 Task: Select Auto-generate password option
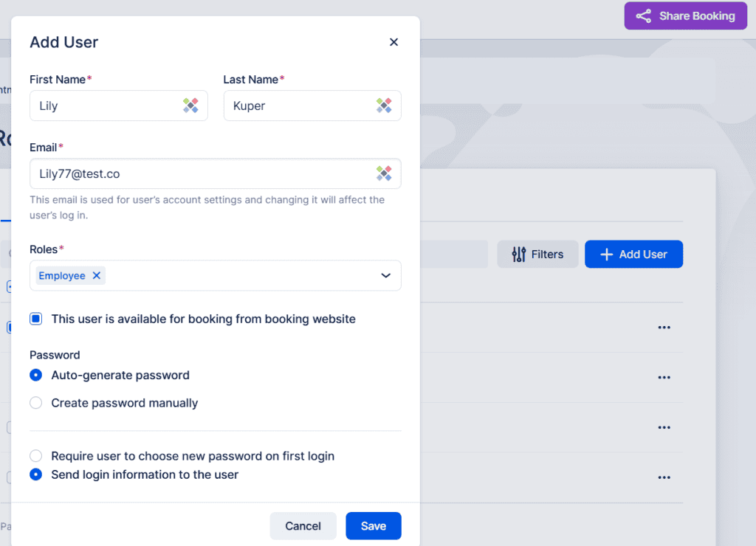pyautogui.click(x=35, y=375)
